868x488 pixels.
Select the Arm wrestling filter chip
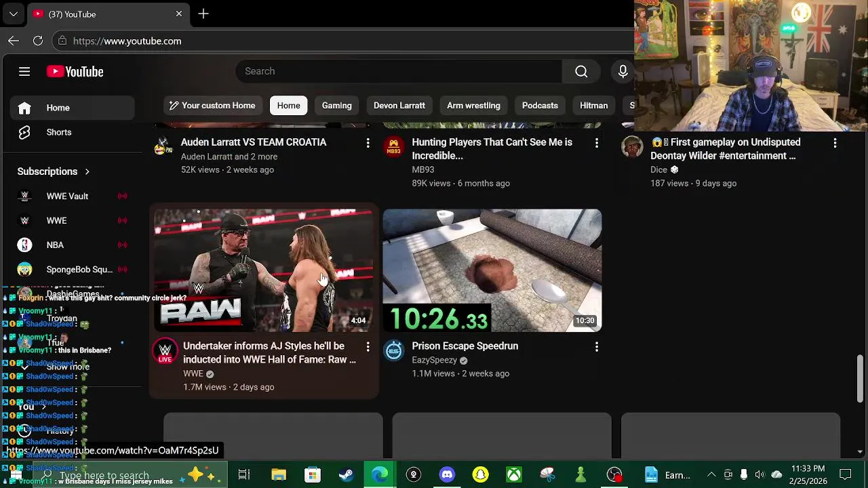[x=473, y=106]
